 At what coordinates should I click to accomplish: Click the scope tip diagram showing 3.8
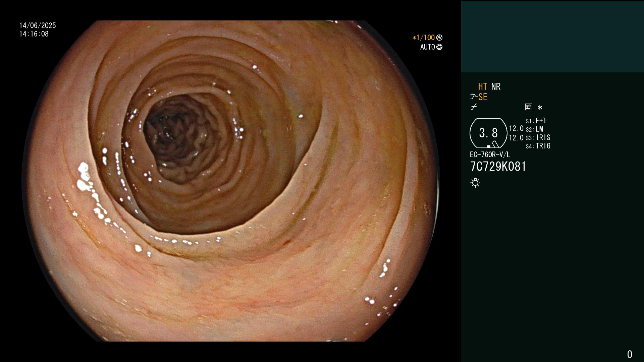[x=488, y=133]
